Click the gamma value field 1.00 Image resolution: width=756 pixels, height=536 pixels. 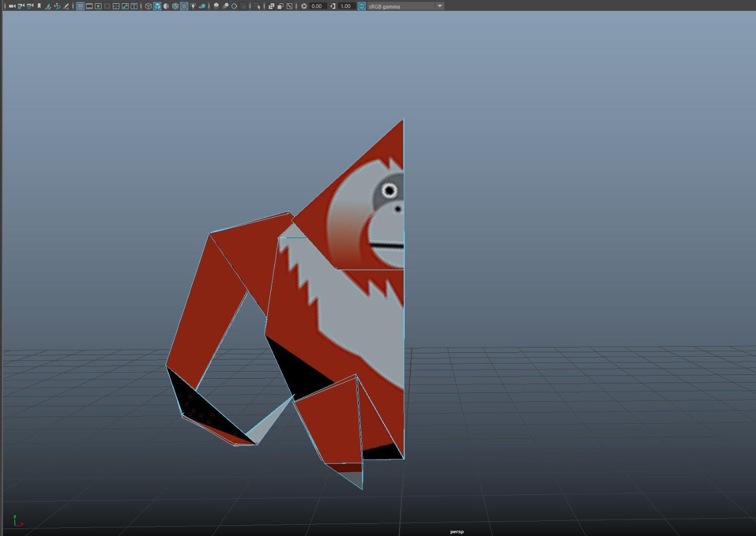point(347,6)
